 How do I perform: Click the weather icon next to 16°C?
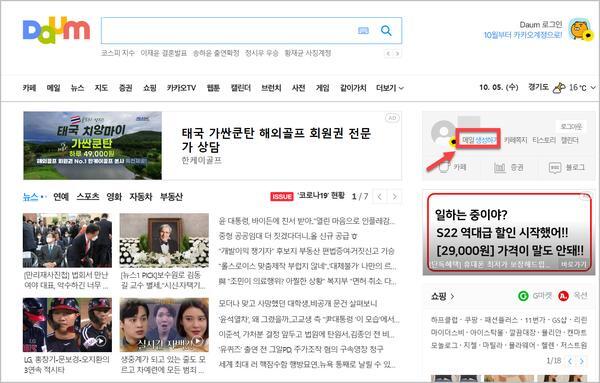tap(559, 88)
